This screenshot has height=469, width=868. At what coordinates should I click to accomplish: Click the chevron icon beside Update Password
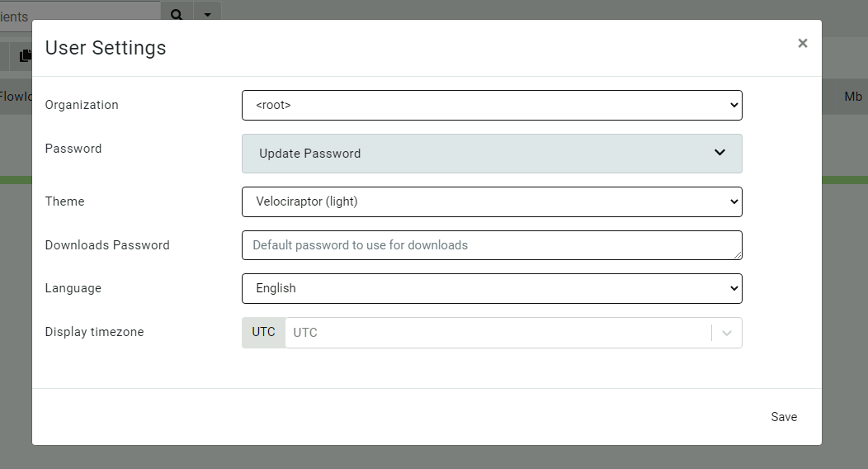coord(719,153)
